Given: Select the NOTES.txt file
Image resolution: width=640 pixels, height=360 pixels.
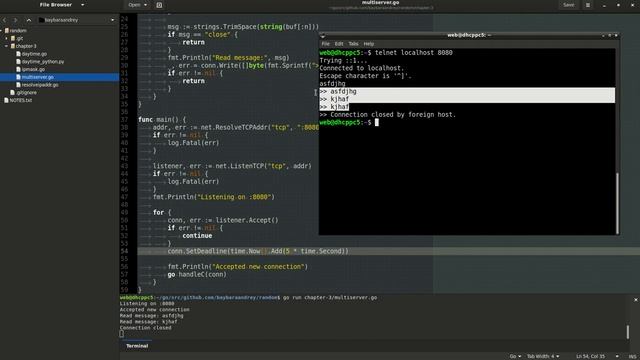Looking at the screenshot, I should tap(20, 100).
